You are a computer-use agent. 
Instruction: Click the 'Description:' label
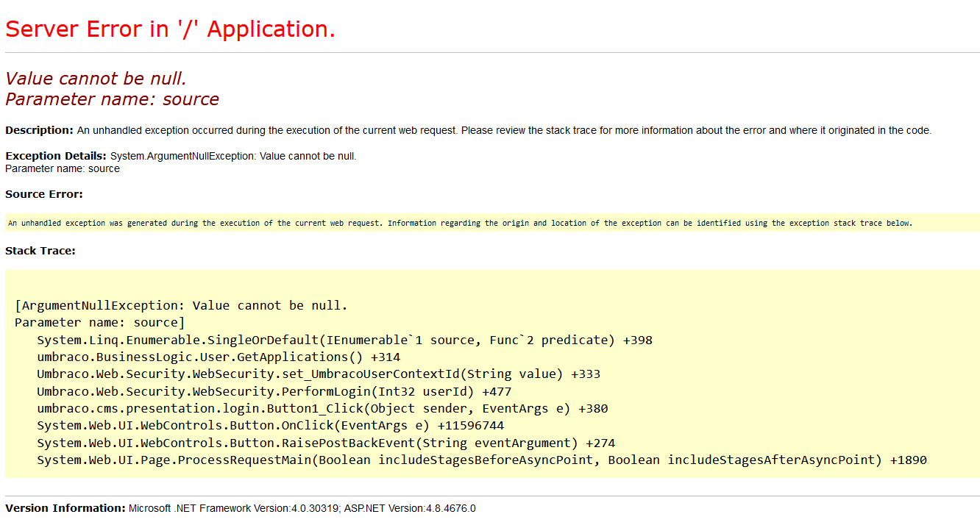(x=39, y=130)
